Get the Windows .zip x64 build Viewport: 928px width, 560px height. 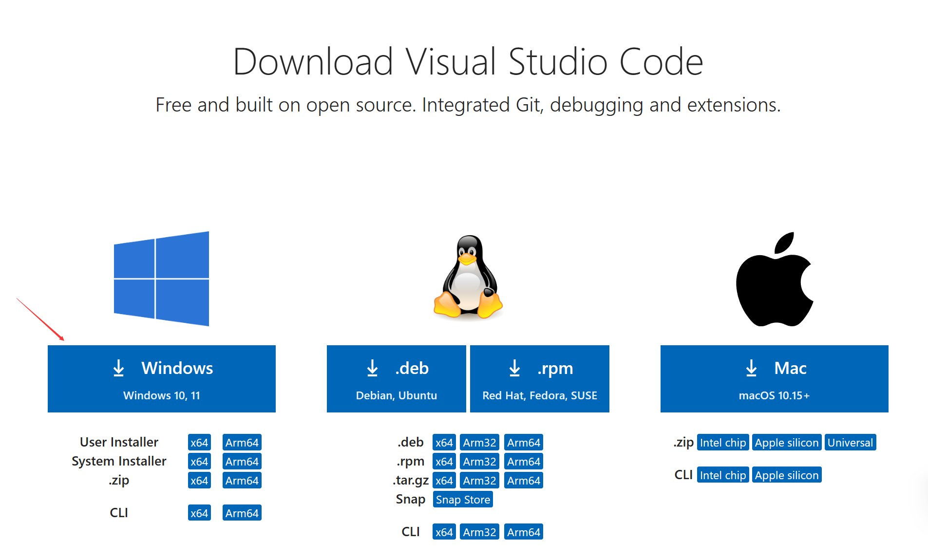199,480
